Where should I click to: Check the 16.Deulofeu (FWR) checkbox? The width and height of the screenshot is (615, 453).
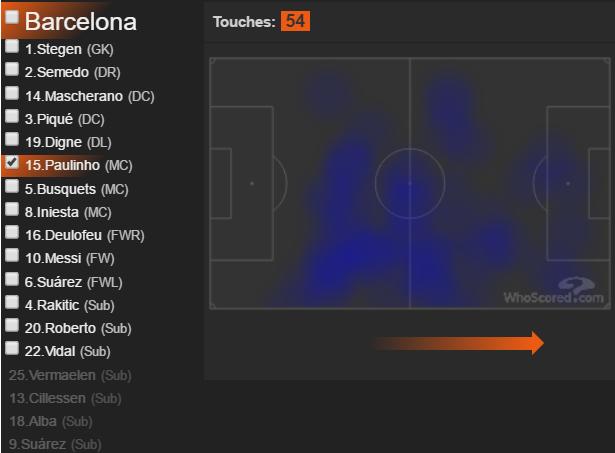point(11,233)
